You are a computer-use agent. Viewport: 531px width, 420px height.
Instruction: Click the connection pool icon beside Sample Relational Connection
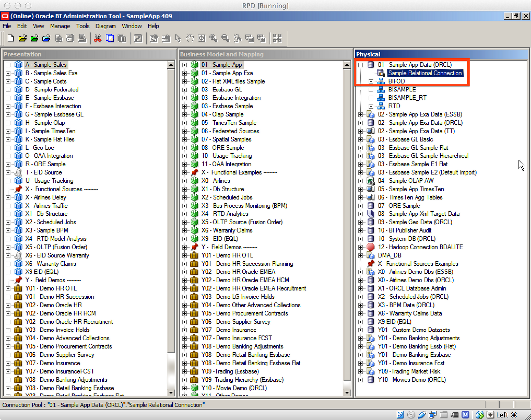click(x=381, y=73)
